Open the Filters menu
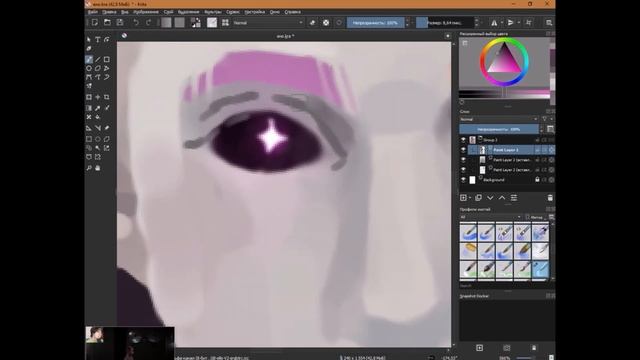 213,12
